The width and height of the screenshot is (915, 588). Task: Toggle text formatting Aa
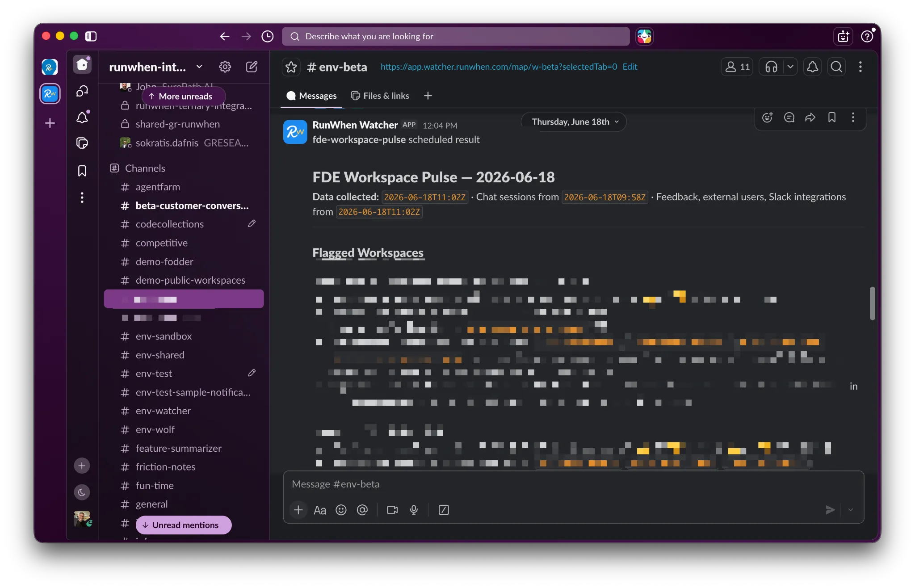320,510
